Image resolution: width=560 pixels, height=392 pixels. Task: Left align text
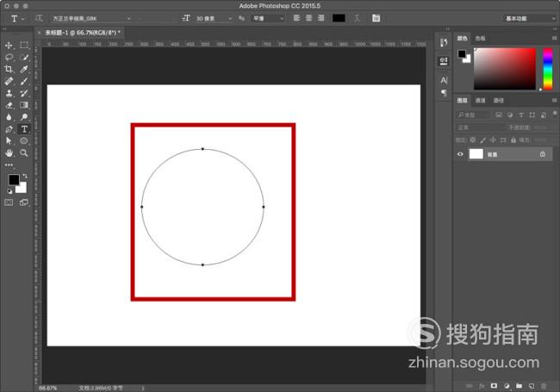tap(296, 18)
